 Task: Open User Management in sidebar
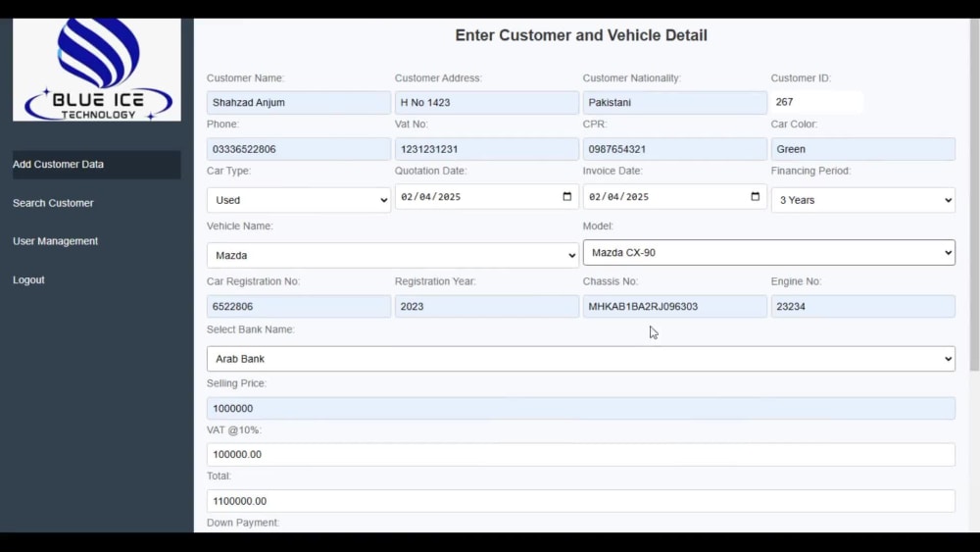click(56, 241)
